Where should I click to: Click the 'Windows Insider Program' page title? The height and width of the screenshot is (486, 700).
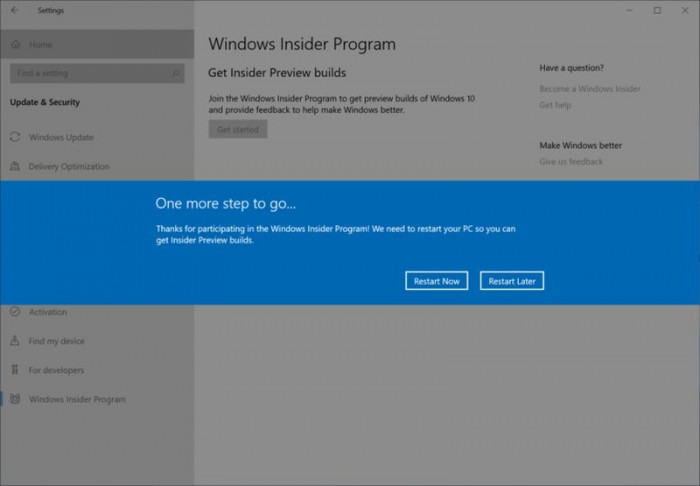coord(302,44)
